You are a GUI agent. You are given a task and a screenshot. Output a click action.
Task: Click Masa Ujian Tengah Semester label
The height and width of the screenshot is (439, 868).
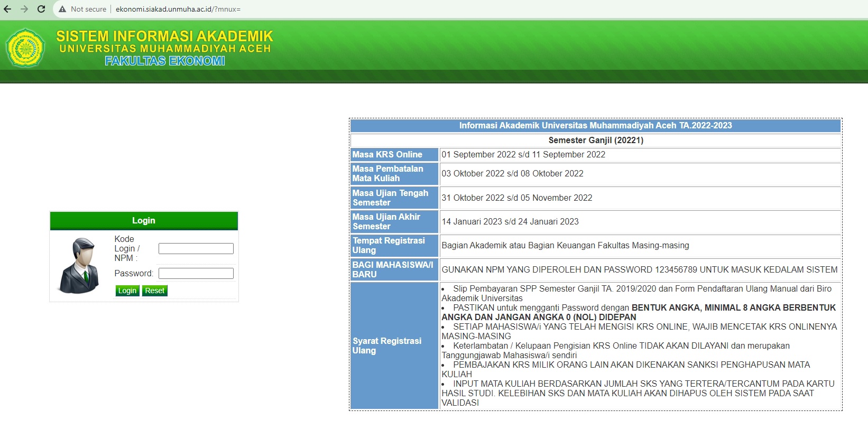click(394, 198)
